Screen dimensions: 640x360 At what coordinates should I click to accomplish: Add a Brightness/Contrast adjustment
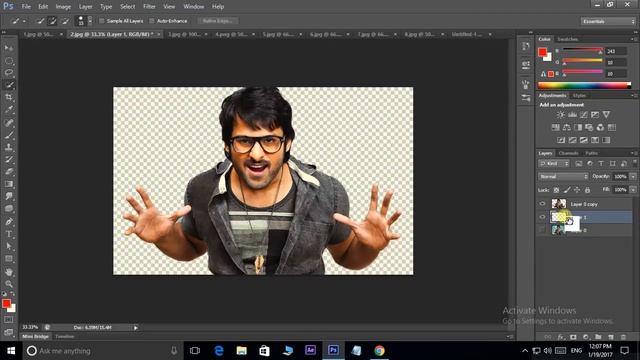pyautogui.click(x=561, y=115)
